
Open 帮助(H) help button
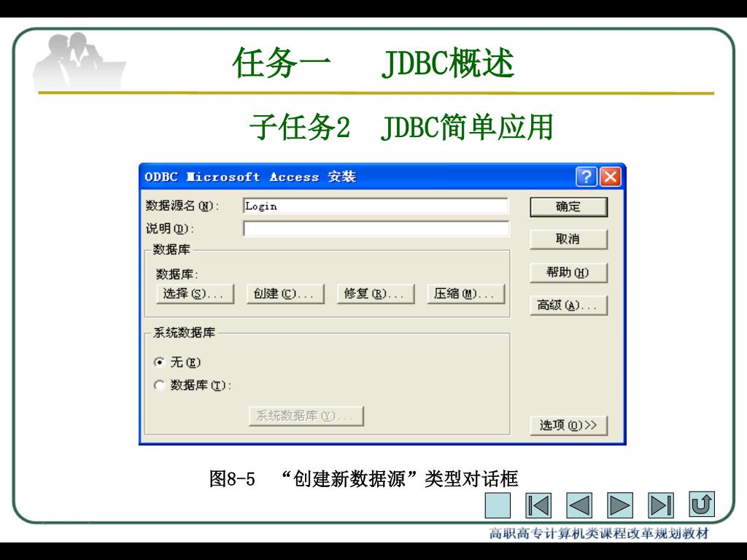pyautogui.click(x=569, y=273)
